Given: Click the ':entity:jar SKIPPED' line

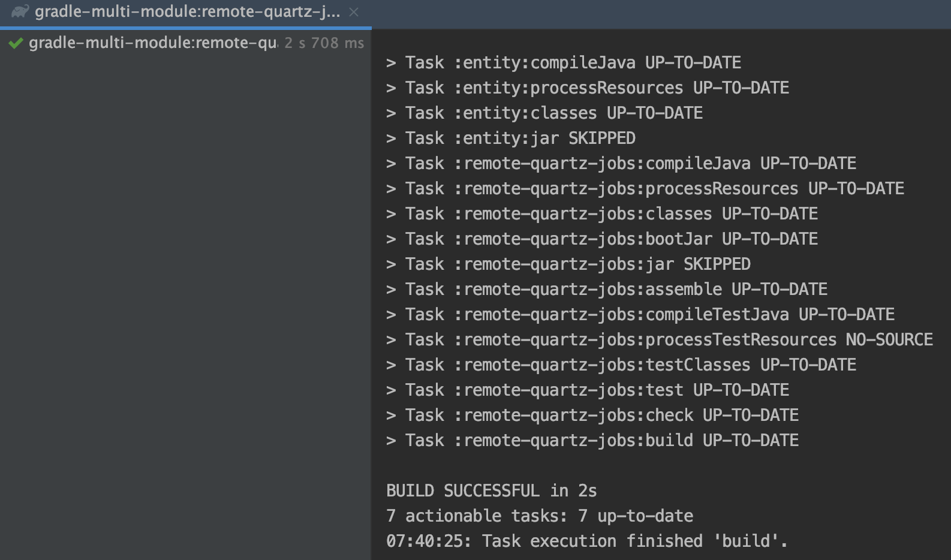Looking at the screenshot, I should [x=511, y=138].
